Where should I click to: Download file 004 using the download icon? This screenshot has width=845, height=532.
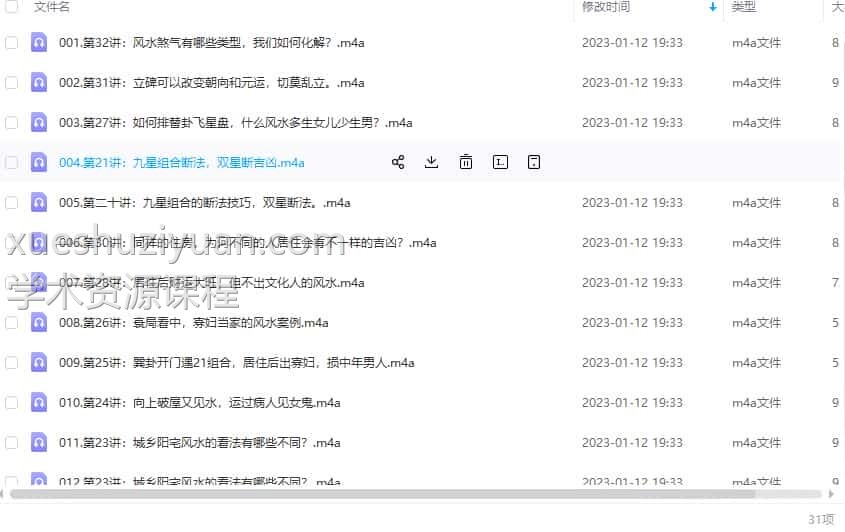[x=432, y=162]
